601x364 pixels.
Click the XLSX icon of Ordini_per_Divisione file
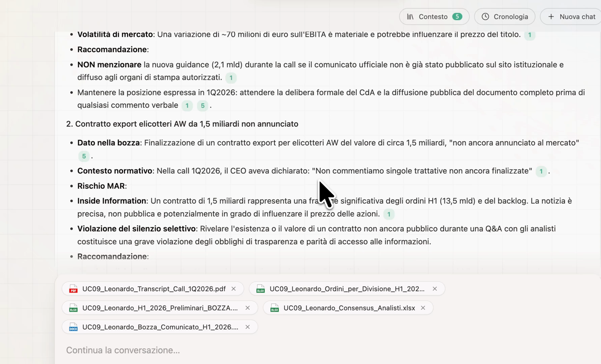(x=260, y=289)
